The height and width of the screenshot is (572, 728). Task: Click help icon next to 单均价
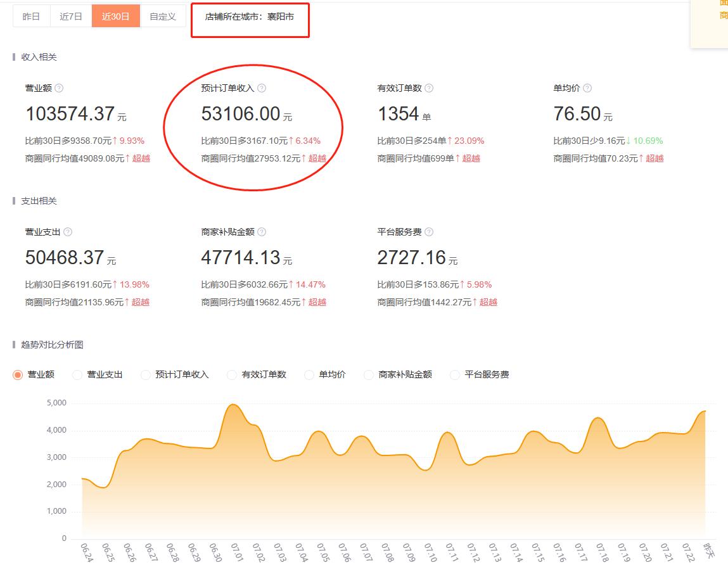point(587,88)
